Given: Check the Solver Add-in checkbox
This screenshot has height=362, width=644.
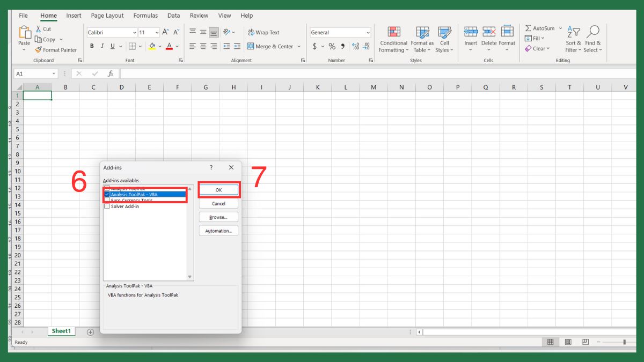Looking at the screenshot, I should tap(107, 205).
